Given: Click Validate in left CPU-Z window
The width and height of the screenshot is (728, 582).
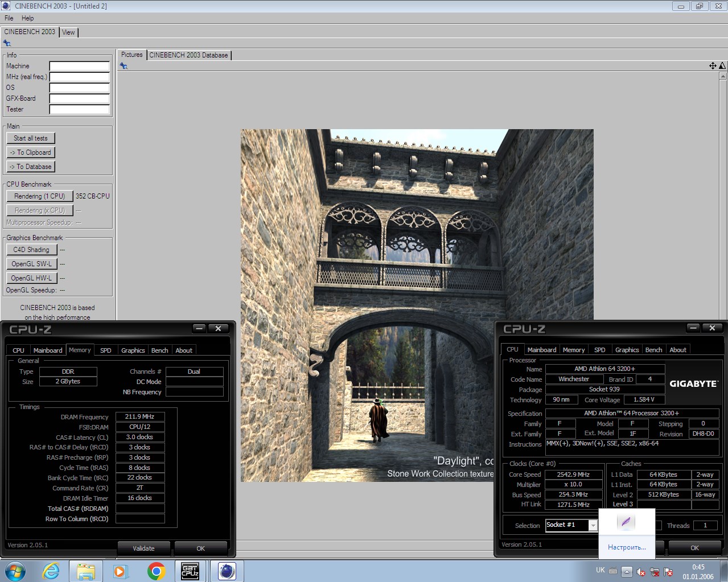Looking at the screenshot, I should tap(143, 548).
